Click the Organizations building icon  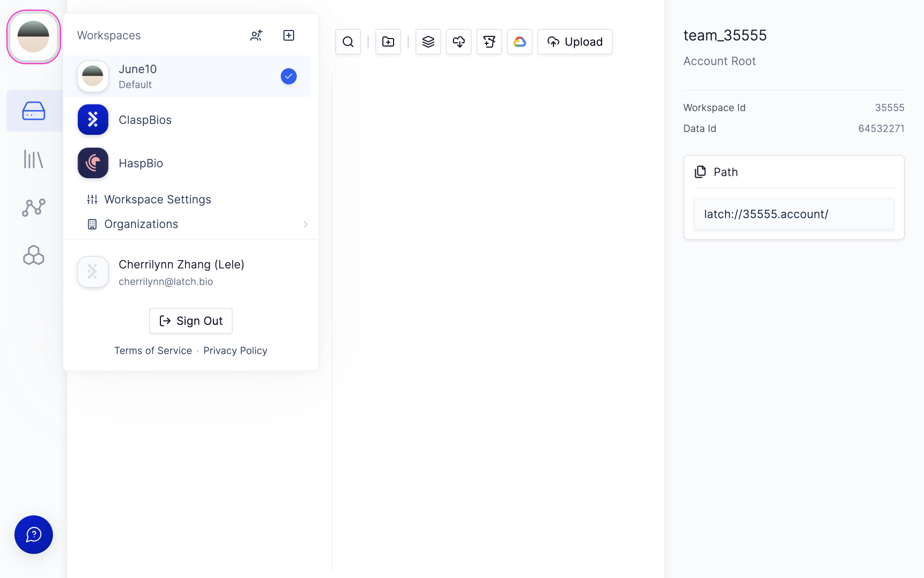point(93,224)
